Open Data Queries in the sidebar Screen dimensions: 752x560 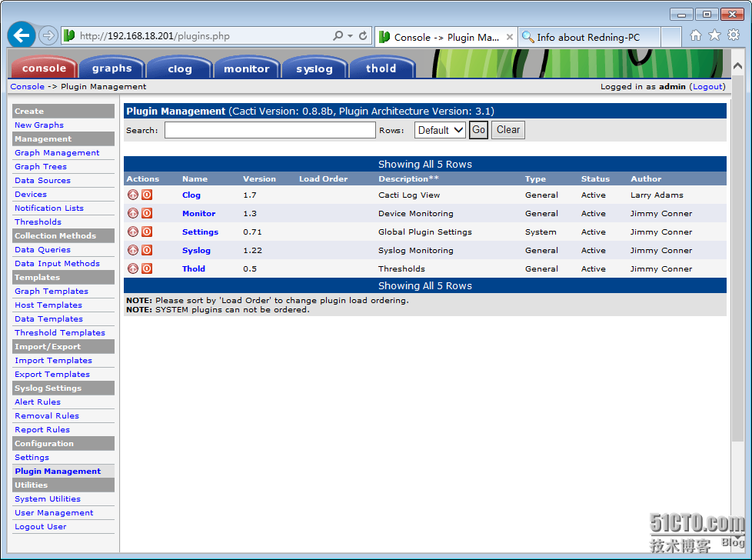coord(43,249)
